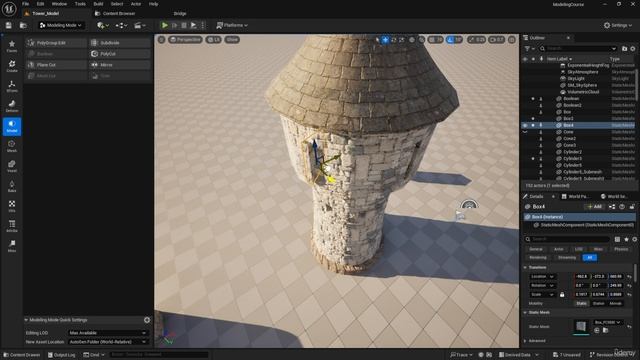Image resolution: width=640 pixels, height=360 pixels.
Task: Click the green Play button
Action: click(x=164, y=25)
